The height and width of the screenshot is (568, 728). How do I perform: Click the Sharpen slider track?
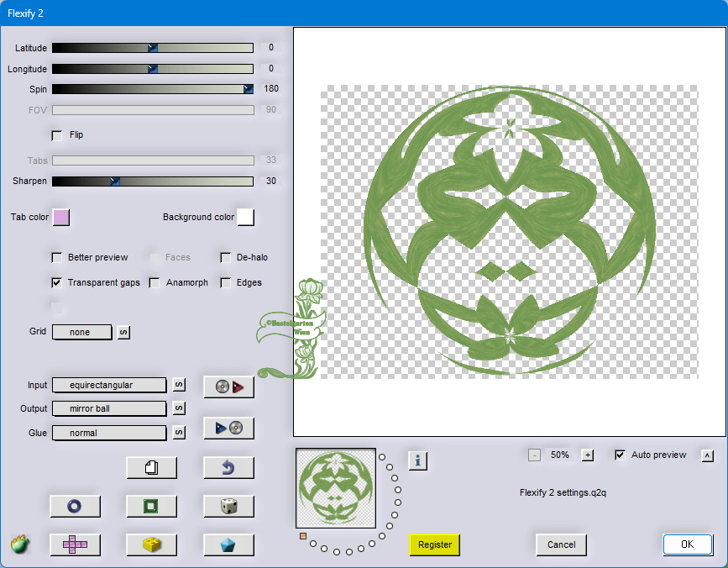tap(153, 181)
